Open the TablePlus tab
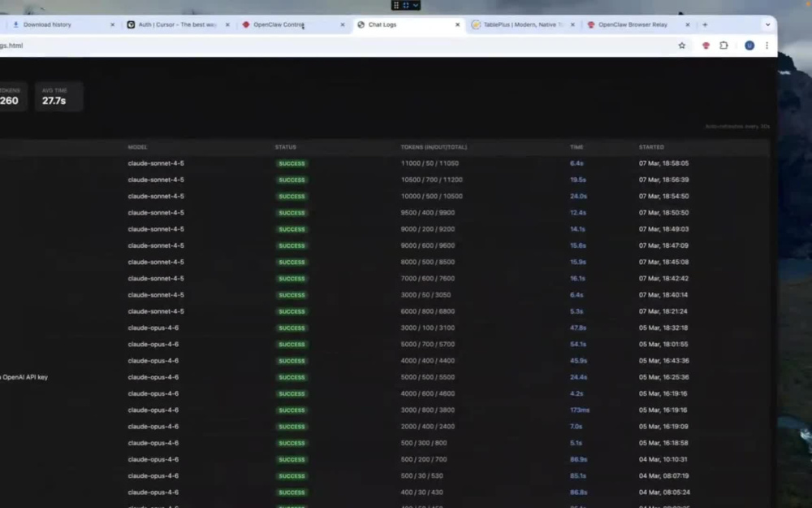Screen dimensions: 812x508 523,24
